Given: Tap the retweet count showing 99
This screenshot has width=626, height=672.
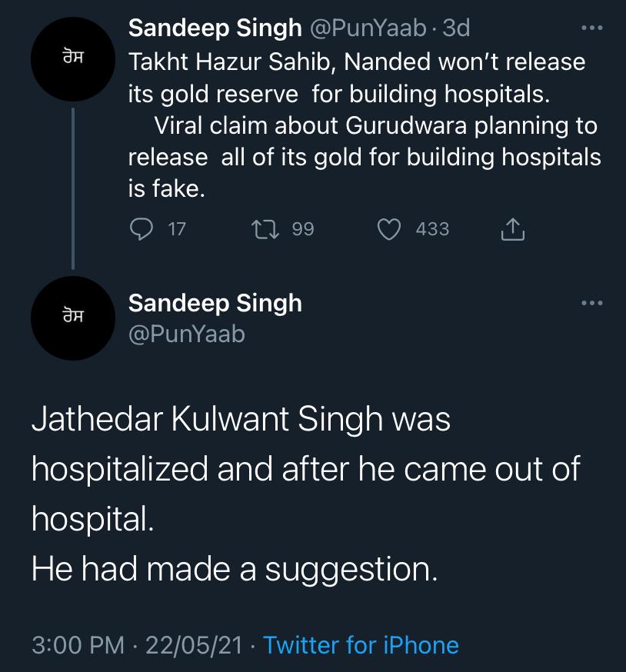Looking at the screenshot, I should tap(303, 229).
